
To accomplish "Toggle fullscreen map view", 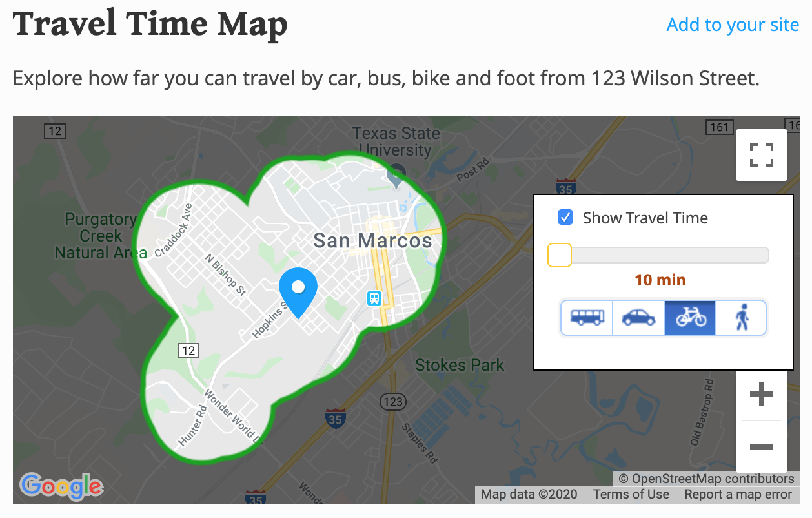I will (762, 155).
